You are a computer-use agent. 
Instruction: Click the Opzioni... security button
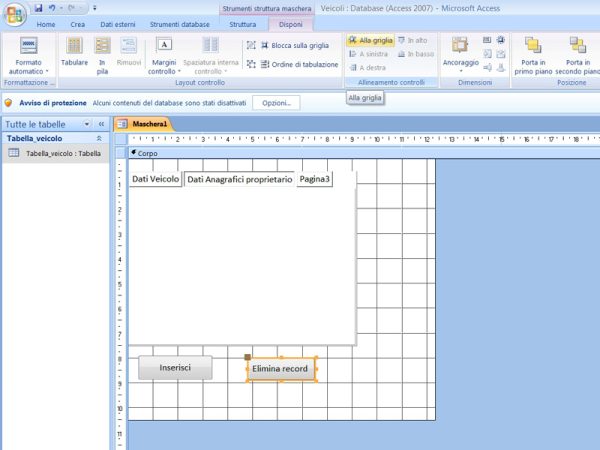(x=275, y=103)
